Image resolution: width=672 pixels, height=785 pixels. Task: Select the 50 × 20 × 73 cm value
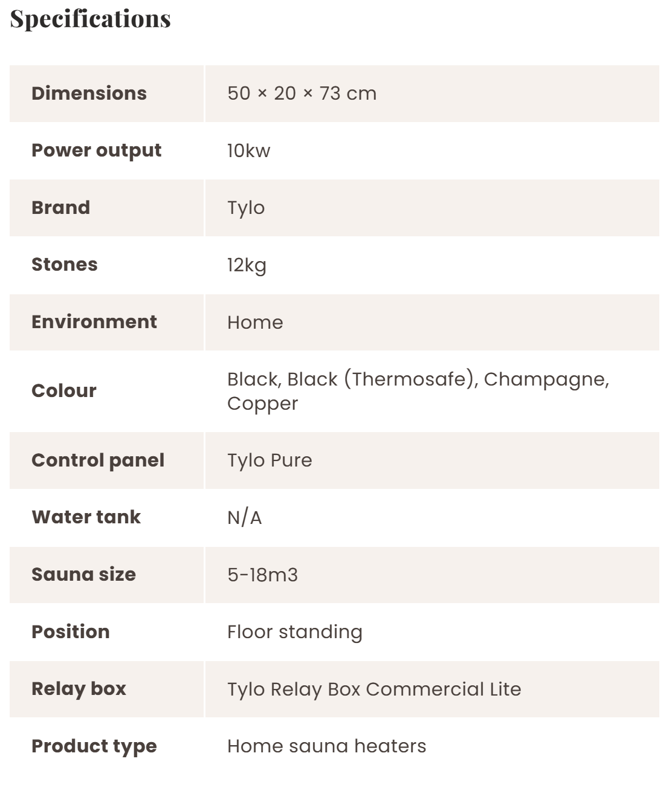302,93
